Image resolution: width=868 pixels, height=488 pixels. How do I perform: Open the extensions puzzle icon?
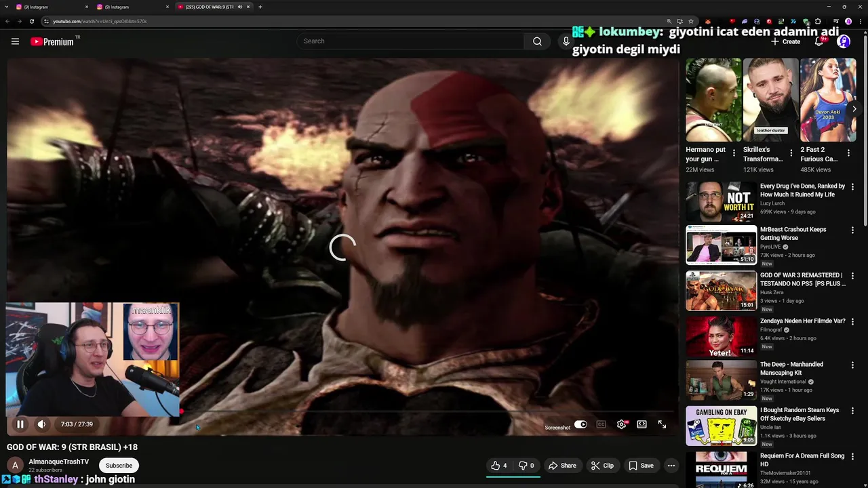point(818,21)
